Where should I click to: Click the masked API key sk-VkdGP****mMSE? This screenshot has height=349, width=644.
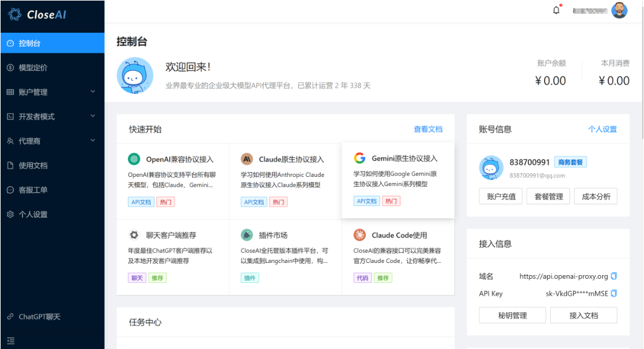coord(577,294)
